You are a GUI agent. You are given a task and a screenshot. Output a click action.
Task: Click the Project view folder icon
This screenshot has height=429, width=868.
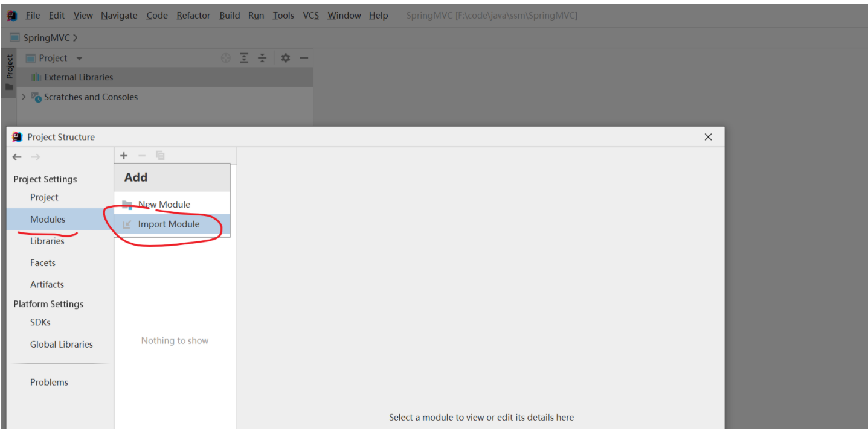pos(30,59)
